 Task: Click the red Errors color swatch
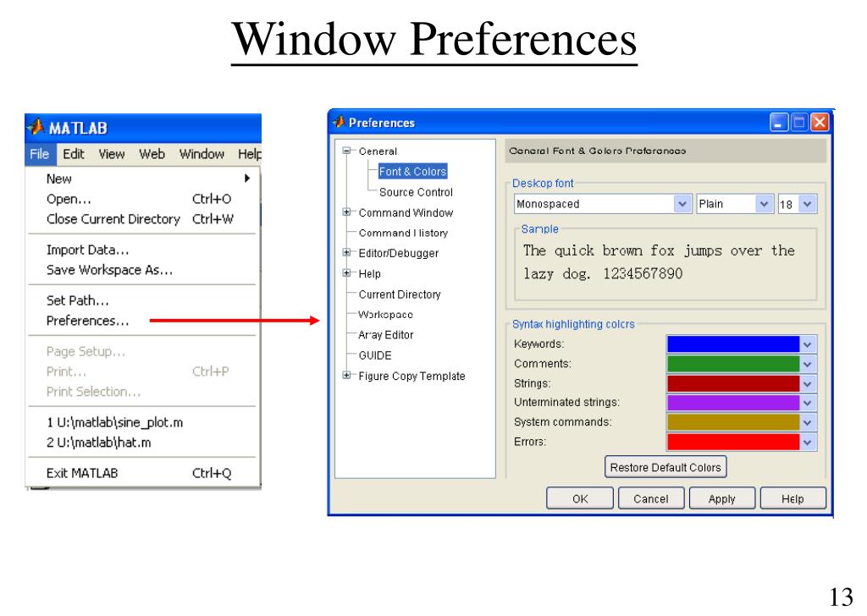pyautogui.click(x=733, y=442)
